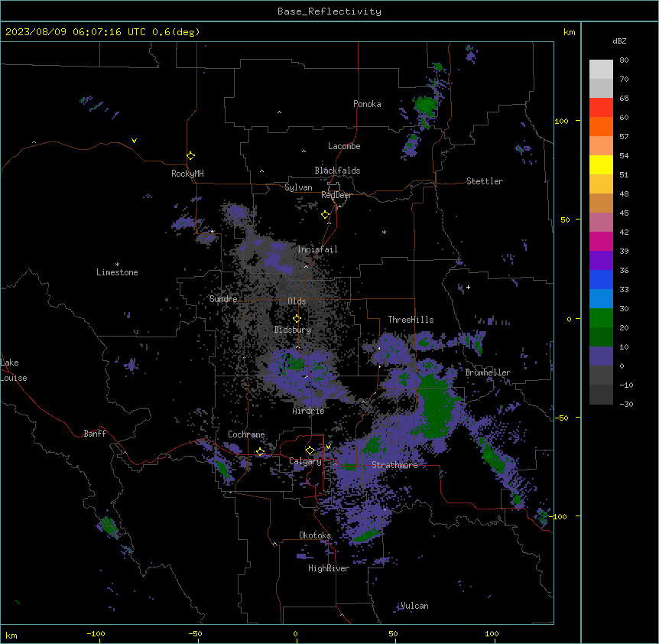Click the purple-blue 10 dBZ legend swatch
This screenshot has width=659, height=644.
[x=601, y=356]
